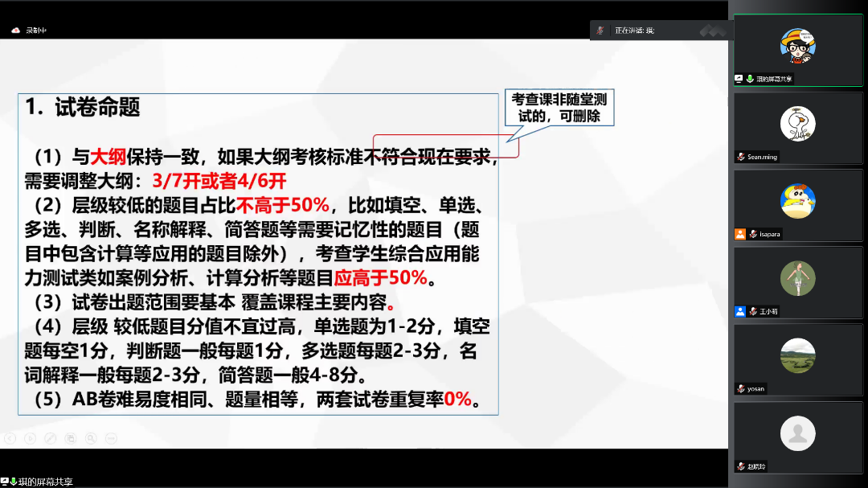Click the muted mic icon next to yosan
The width and height of the screenshot is (868, 488).
point(741,388)
